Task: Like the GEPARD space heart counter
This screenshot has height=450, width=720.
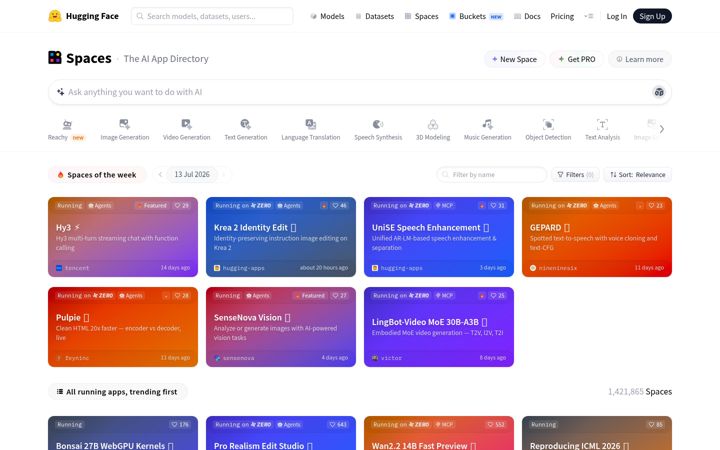Action: point(656,206)
